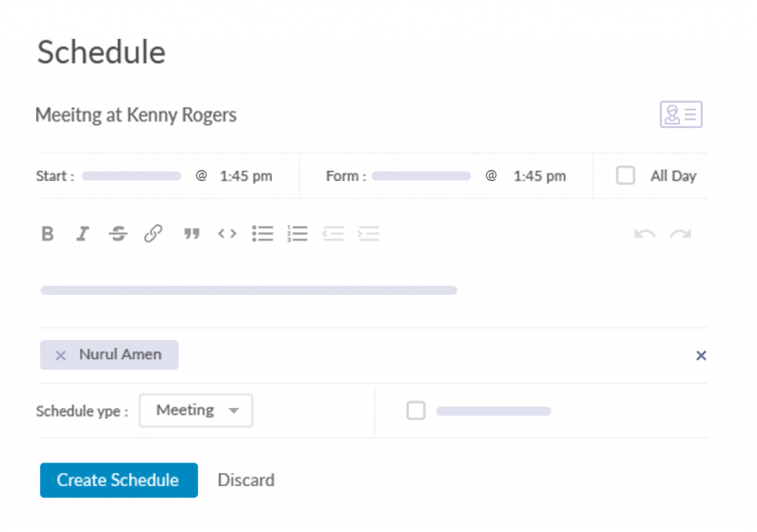Insert a block quote
This screenshot has width=757, height=532.
(192, 234)
